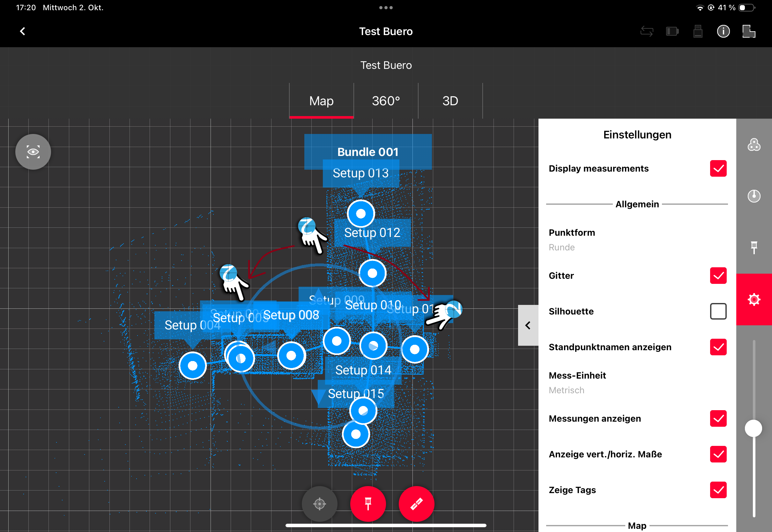Open the Mess-Einheit Metrisch selector

pos(637,383)
